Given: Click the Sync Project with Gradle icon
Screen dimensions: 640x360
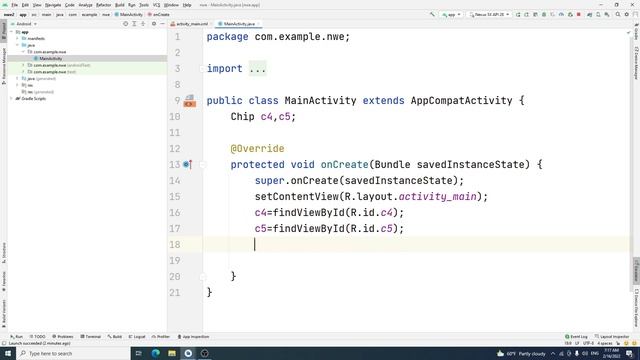Looking at the screenshot, I should (589, 15).
